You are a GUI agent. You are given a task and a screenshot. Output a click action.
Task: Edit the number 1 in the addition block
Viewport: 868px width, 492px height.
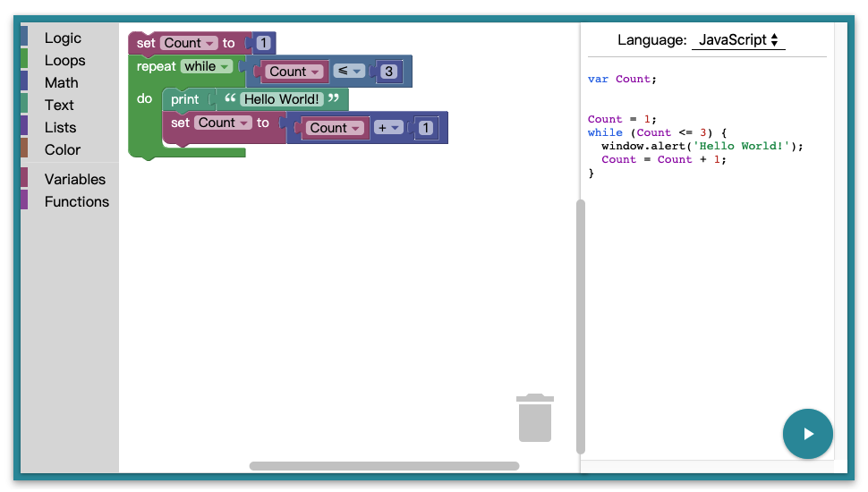[425, 128]
